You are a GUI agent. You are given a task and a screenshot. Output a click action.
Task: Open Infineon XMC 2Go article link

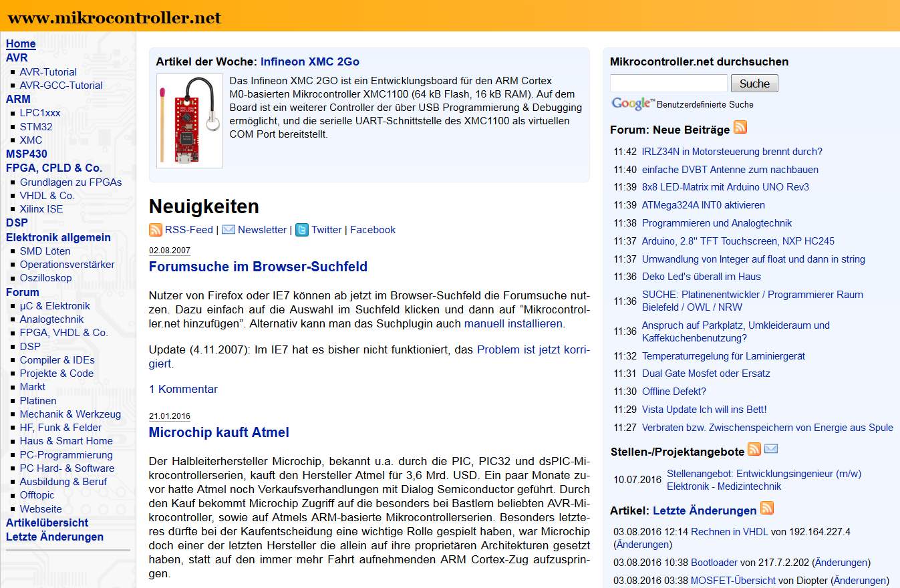(310, 62)
